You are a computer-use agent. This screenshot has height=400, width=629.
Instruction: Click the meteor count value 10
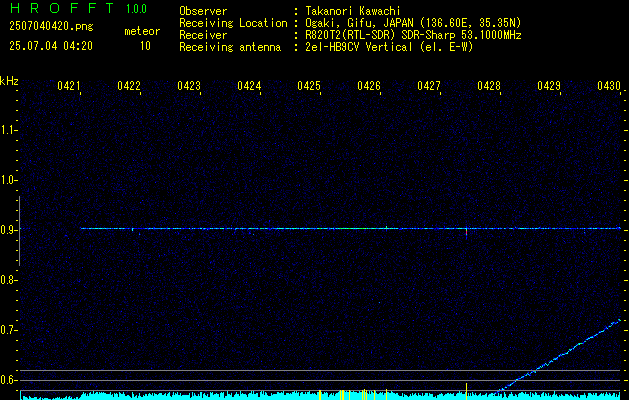coord(145,46)
